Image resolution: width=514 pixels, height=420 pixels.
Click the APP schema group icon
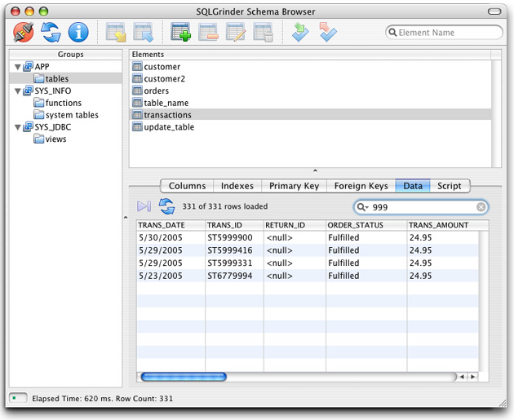click(x=29, y=67)
